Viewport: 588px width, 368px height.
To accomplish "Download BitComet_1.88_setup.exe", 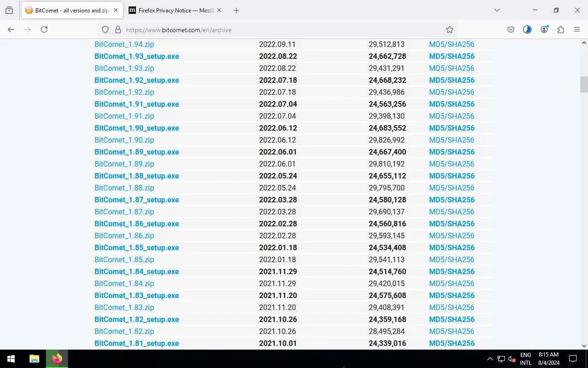I will pyautogui.click(x=136, y=176).
